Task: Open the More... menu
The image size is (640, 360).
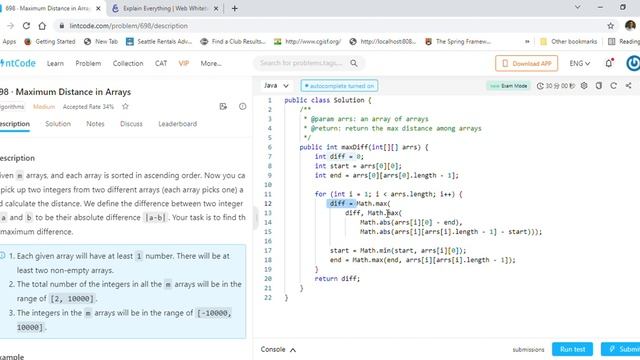Action: [211, 63]
